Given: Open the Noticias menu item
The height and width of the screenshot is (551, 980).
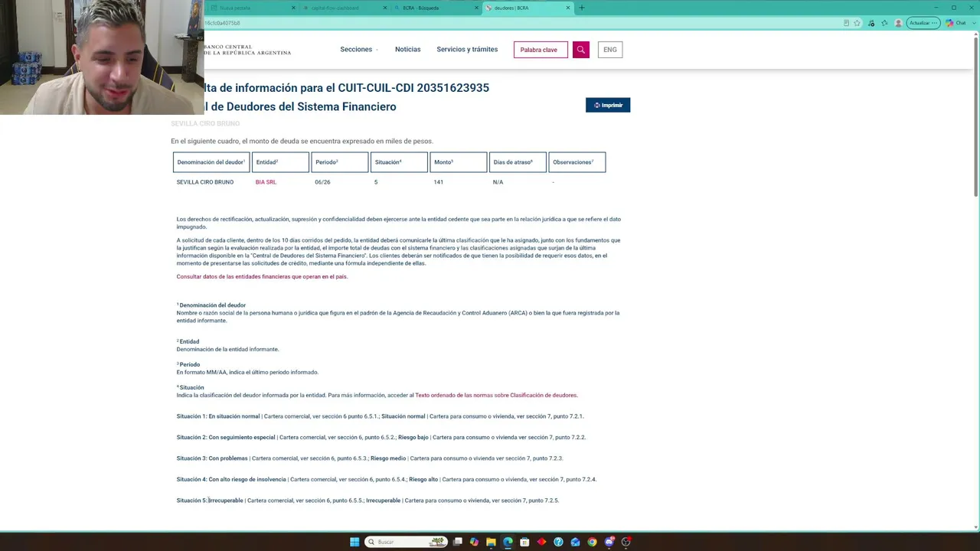Looking at the screenshot, I should click(408, 49).
